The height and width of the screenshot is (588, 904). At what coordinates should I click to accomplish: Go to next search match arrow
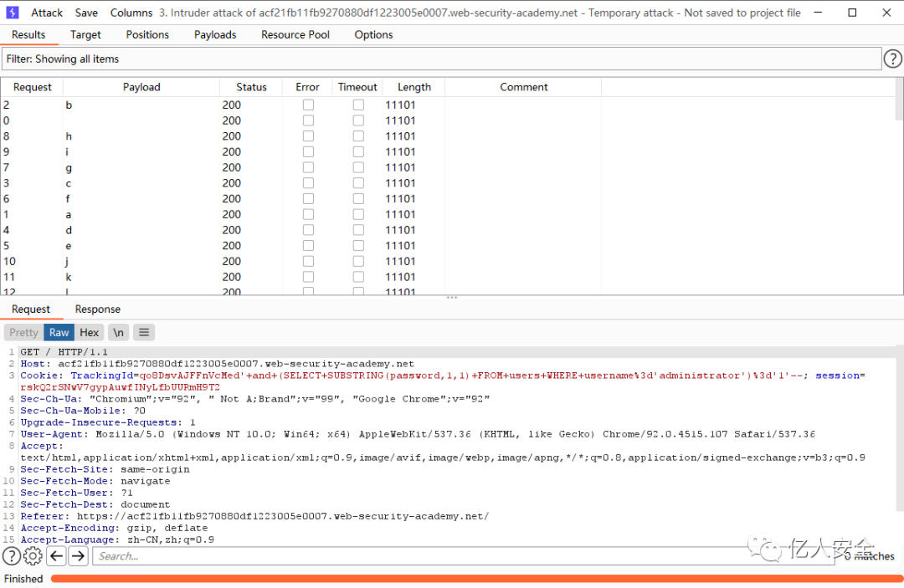click(x=79, y=556)
